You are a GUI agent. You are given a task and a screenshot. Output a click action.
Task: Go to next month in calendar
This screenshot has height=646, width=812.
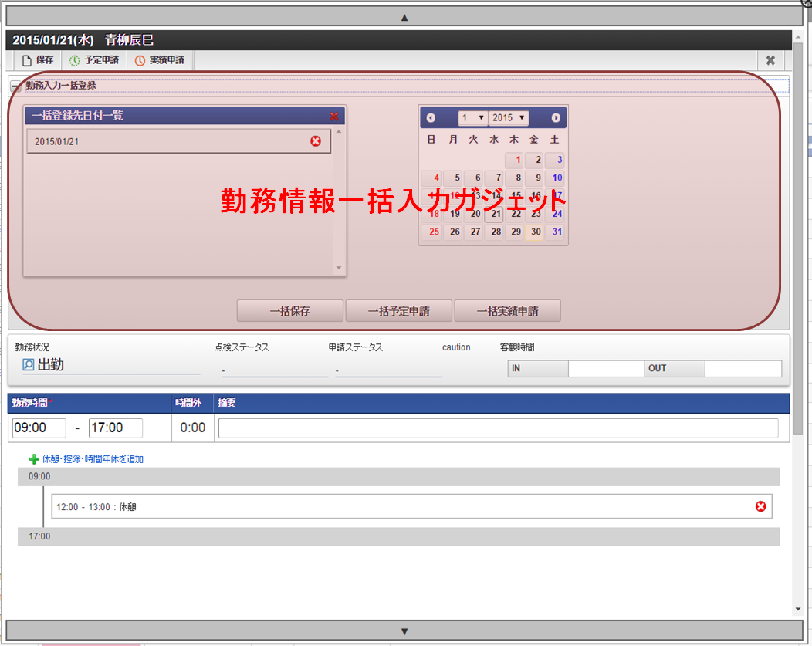556,118
